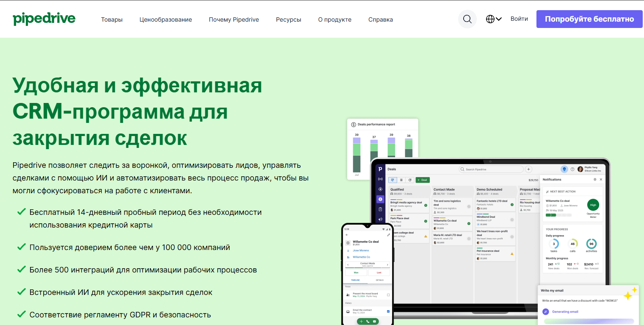Open the Товары menu
This screenshot has width=644, height=325.
[x=112, y=19]
